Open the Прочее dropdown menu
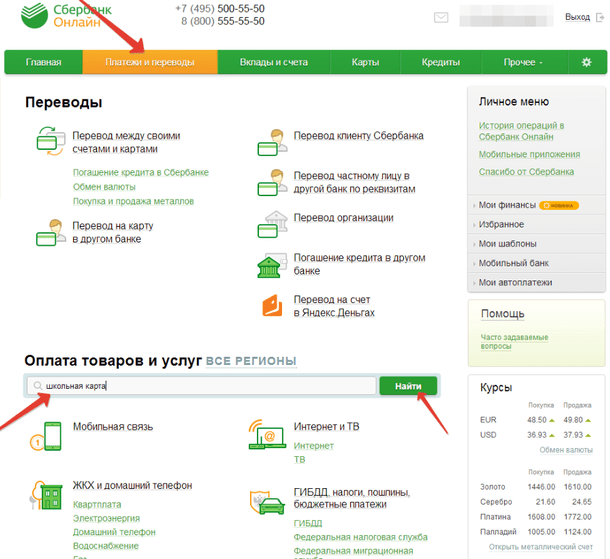Image resolution: width=610 pixels, height=559 pixels. (523, 62)
